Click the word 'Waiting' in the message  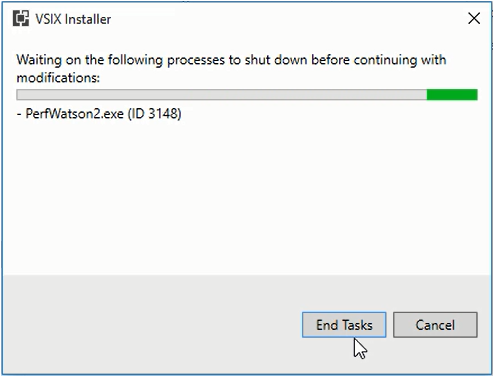(39, 60)
